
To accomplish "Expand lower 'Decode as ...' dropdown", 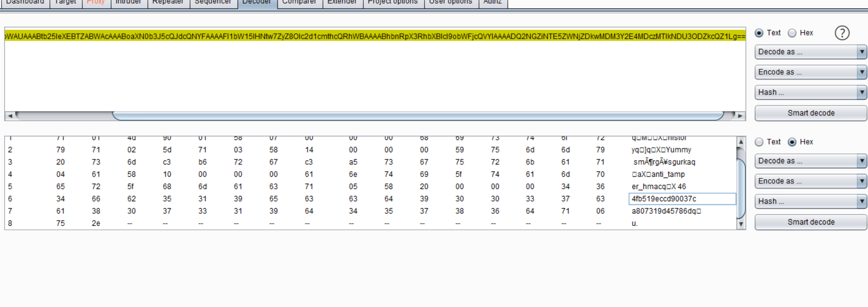I will point(810,161).
